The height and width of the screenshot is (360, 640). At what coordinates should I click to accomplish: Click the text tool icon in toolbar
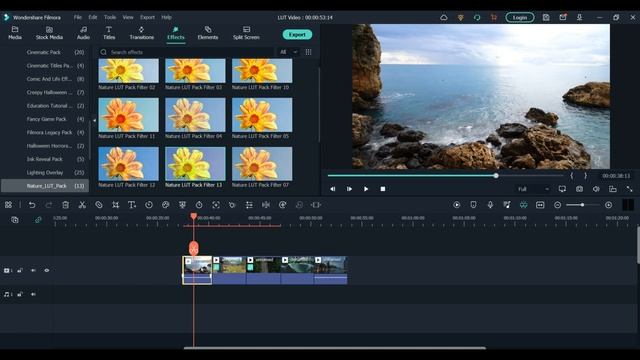pyautogui.click(x=132, y=205)
